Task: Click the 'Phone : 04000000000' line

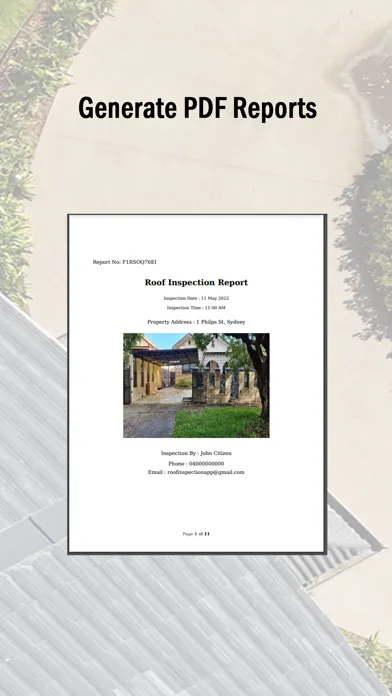Action: (196, 463)
